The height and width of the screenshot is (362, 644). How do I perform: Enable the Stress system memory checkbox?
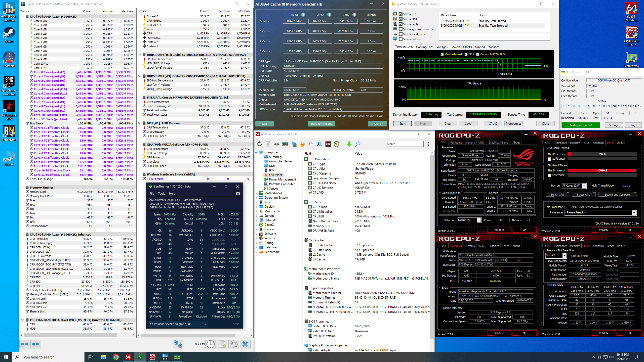point(401,29)
